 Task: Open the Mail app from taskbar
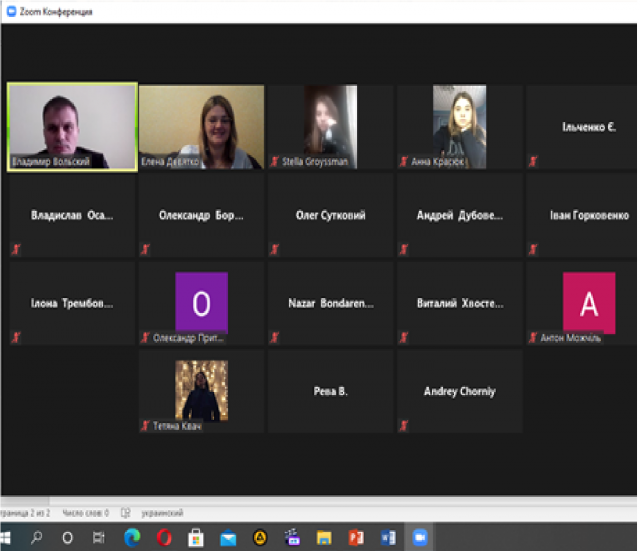pos(228,538)
